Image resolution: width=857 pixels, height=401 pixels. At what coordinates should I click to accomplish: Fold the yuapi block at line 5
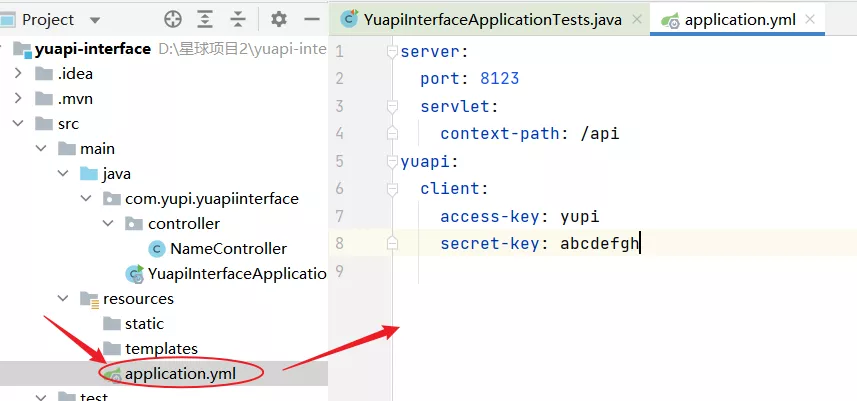(x=392, y=161)
